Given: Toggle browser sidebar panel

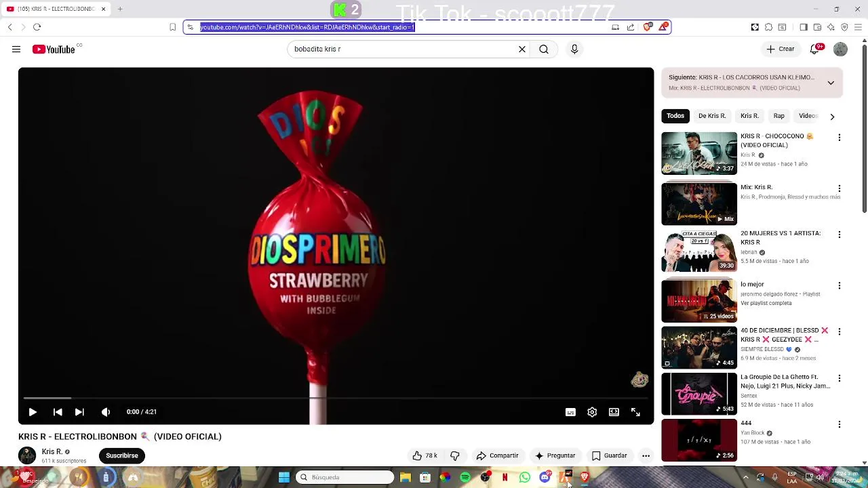Looking at the screenshot, I should click(x=804, y=27).
